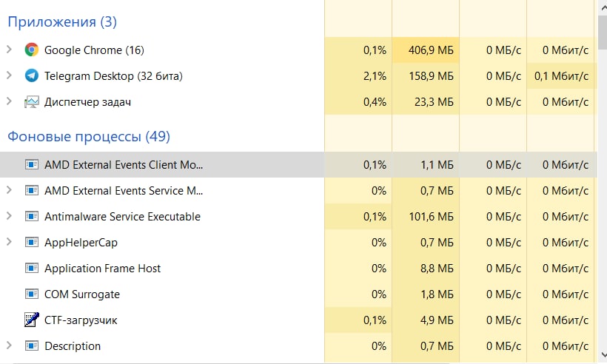Click Application Frame Host memory 8,8 МБ

tap(437, 269)
